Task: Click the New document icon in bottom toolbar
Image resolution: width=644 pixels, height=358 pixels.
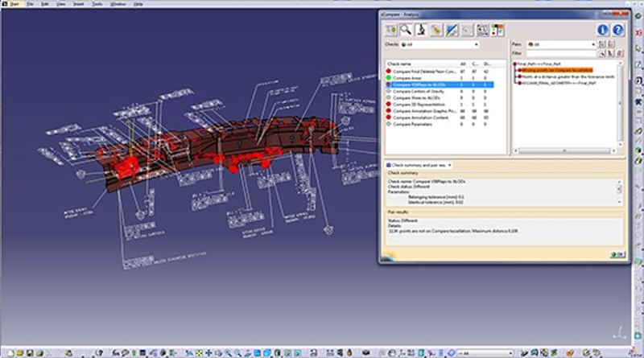Action: pyautogui.click(x=10, y=352)
